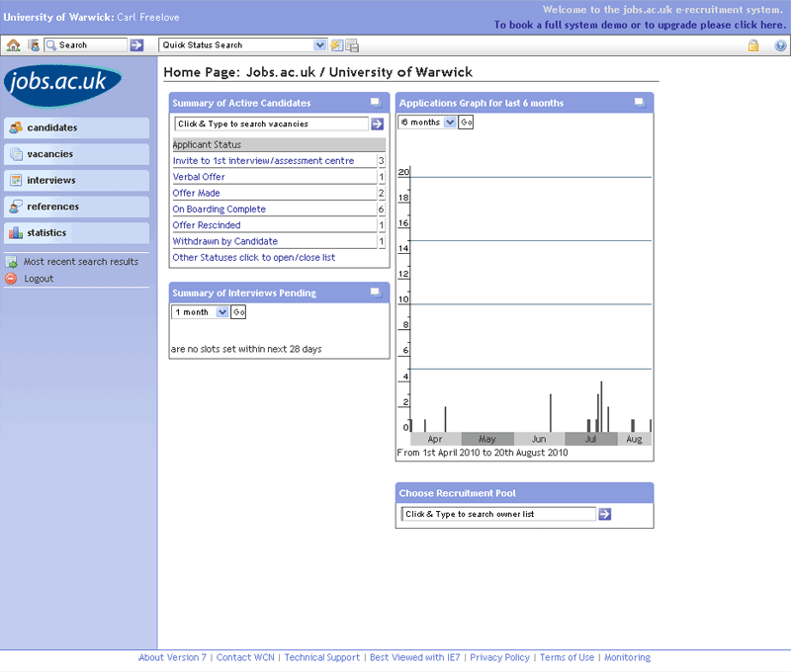Image resolution: width=791 pixels, height=672 pixels.
Task: Collapse the Summary of Interviews Pending panel
Action: 376,293
